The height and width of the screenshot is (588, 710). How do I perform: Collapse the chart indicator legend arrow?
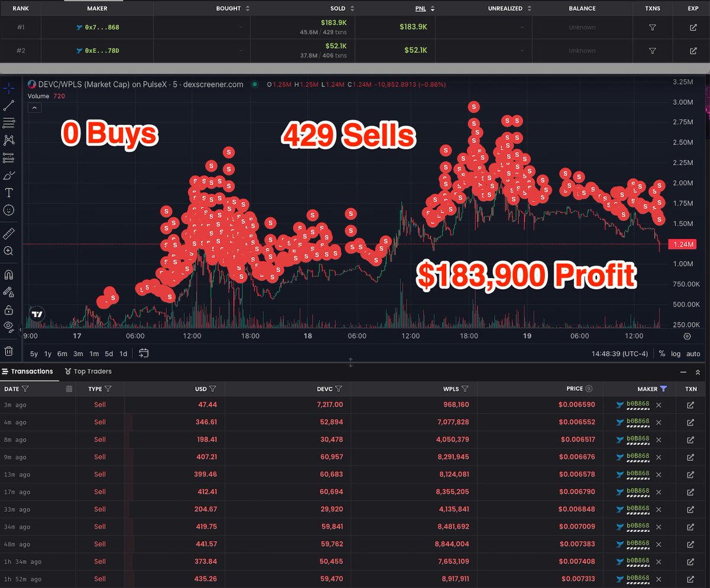point(34,108)
